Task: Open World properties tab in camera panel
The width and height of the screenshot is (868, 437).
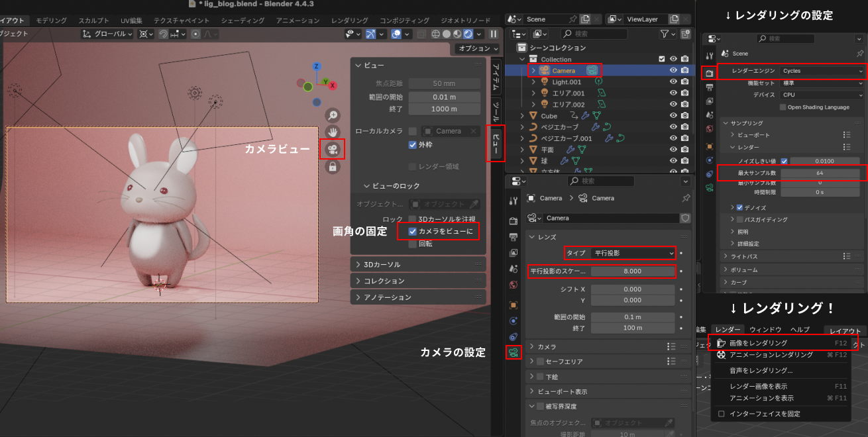Action: 514,285
